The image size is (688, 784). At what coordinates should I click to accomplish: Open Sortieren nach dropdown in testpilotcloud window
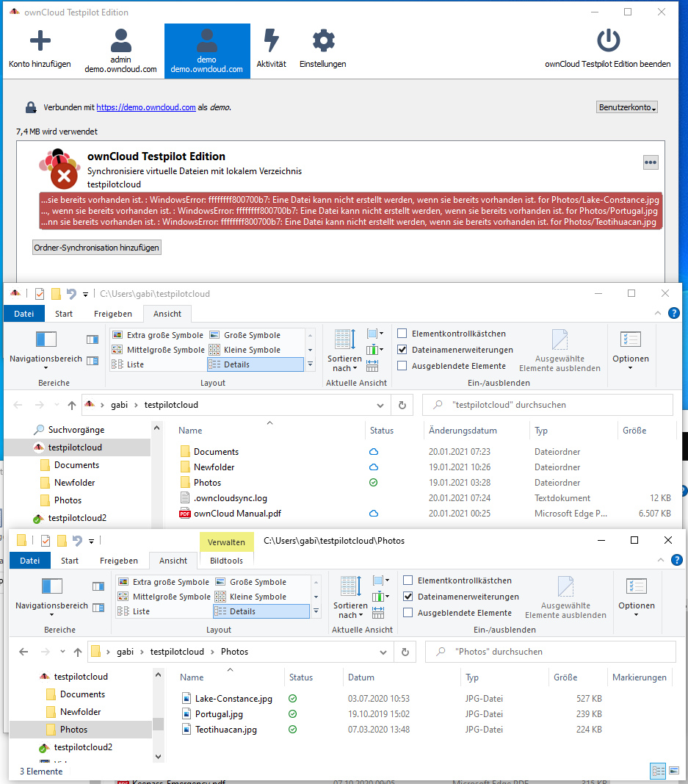coord(344,363)
